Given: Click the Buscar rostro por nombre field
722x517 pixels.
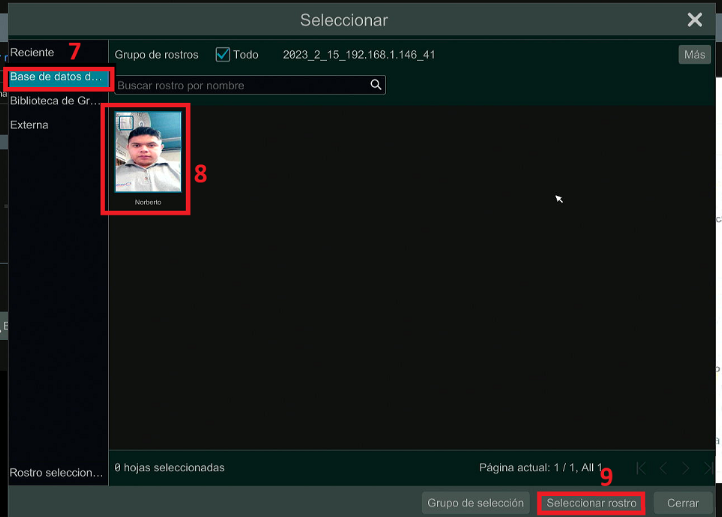Looking at the screenshot, I should (240, 86).
